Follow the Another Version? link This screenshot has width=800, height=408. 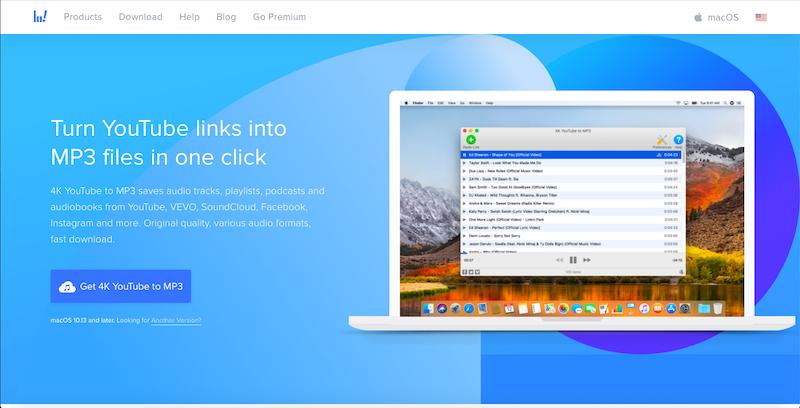point(175,320)
